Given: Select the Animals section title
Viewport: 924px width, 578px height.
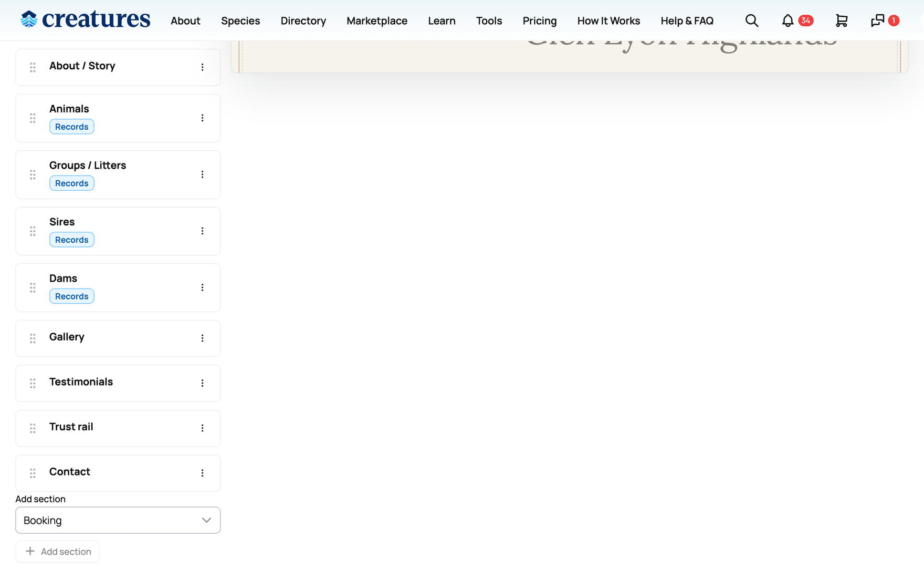Looking at the screenshot, I should click(x=69, y=109).
